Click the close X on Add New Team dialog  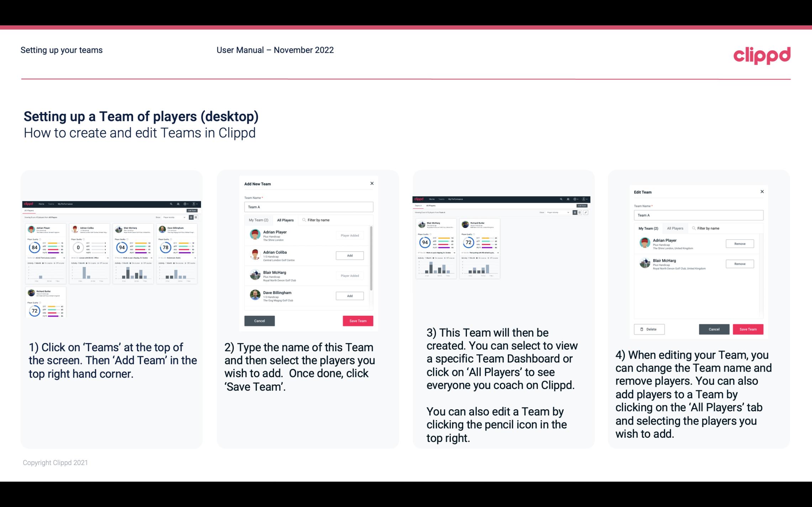pyautogui.click(x=371, y=184)
